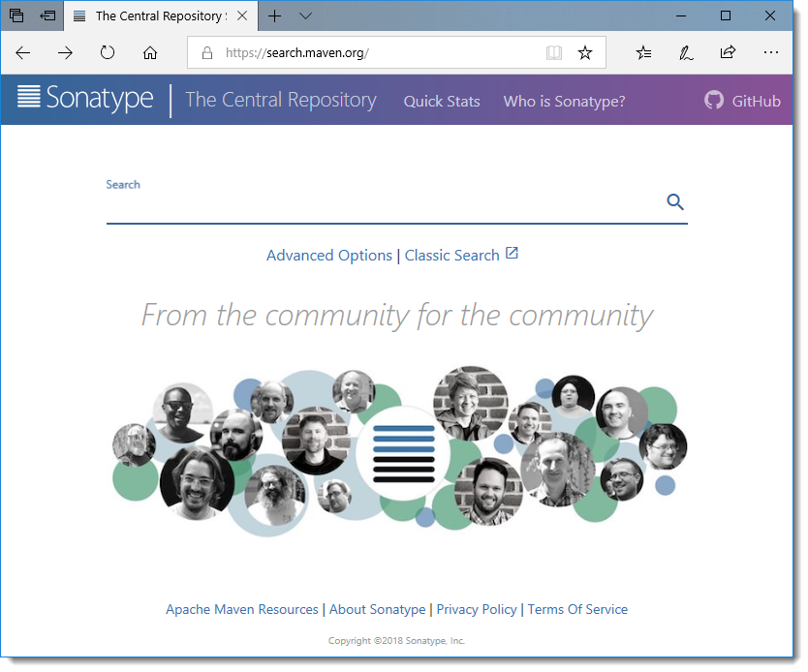Open Privacy Policy footer link
The height and width of the screenshot is (672, 808).
click(x=477, y=610)
